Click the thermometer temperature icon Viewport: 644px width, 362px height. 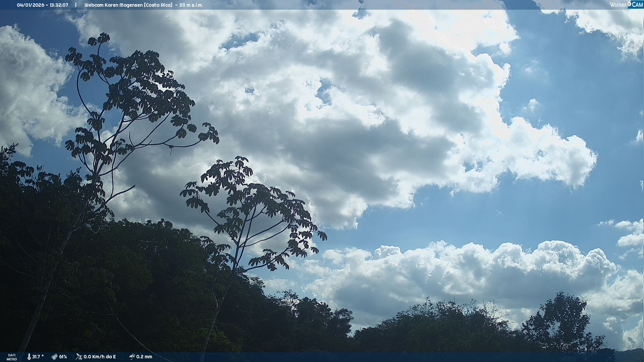(x=29, y=357)
